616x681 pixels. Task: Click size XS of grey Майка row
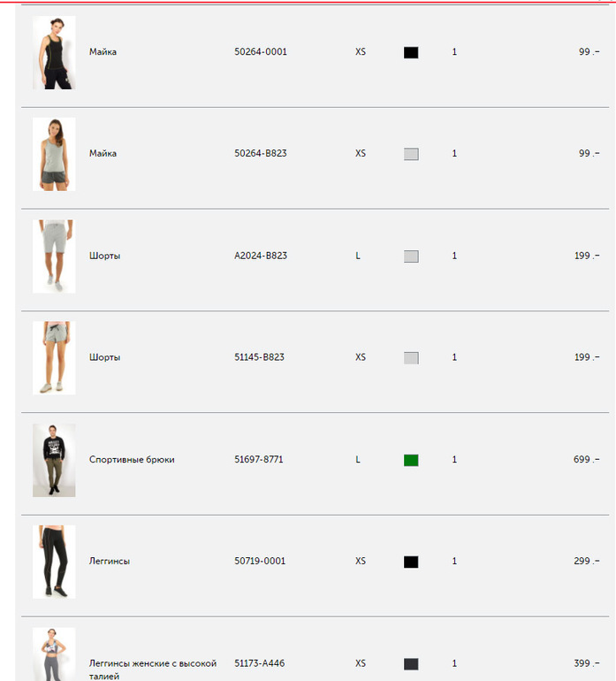(361, 153)
